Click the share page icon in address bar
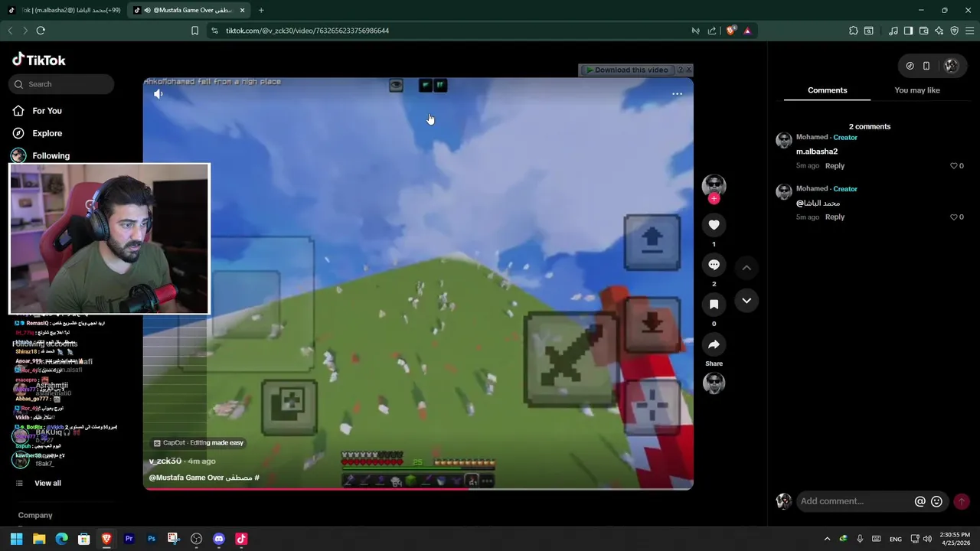 point(712,31)
